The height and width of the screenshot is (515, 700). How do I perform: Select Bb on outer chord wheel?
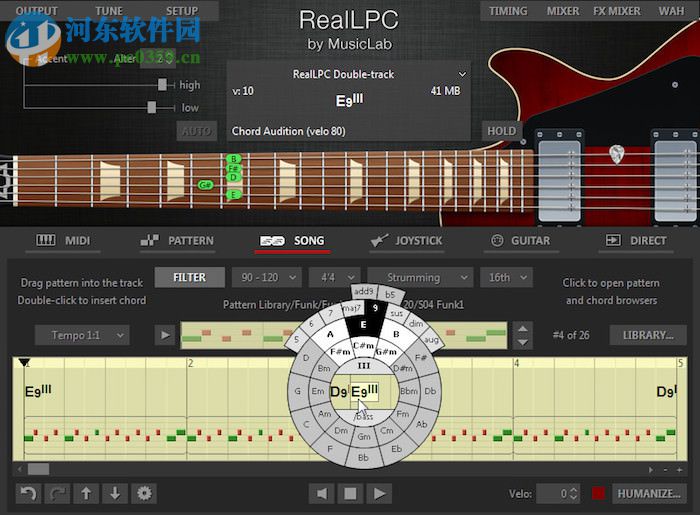(363, 457)
